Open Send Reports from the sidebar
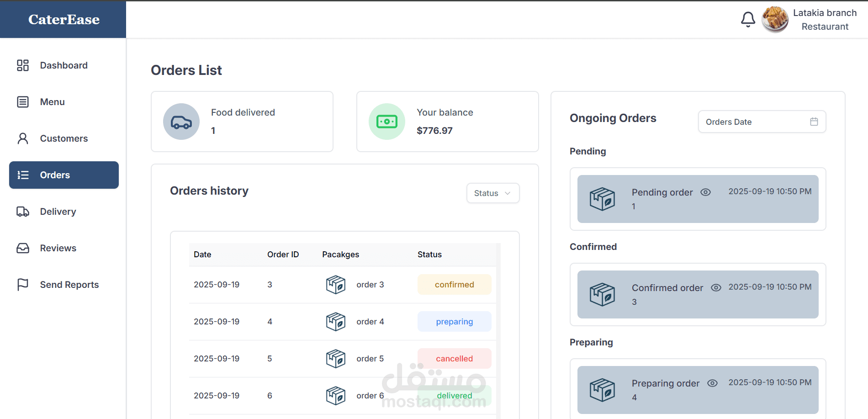The width and height of the screenshot is (868, 419). pos(69,285)
